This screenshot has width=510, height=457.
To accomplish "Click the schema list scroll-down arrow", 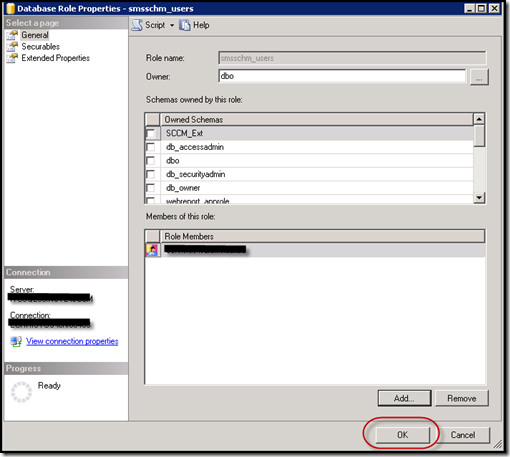I will [479, 198].
